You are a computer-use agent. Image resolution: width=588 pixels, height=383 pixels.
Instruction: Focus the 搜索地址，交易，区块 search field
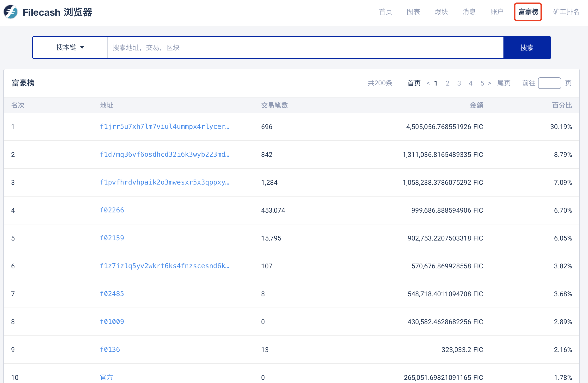305,47
